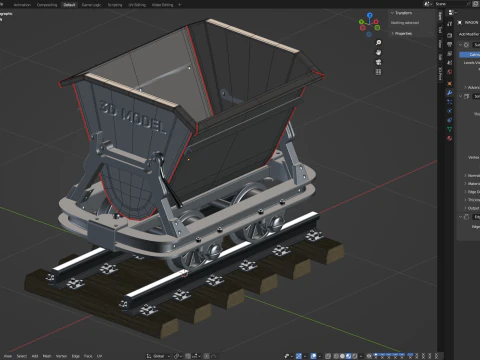Switch to rendered viewport shading
Screen dimensions: 480x360
pos(354,356)
